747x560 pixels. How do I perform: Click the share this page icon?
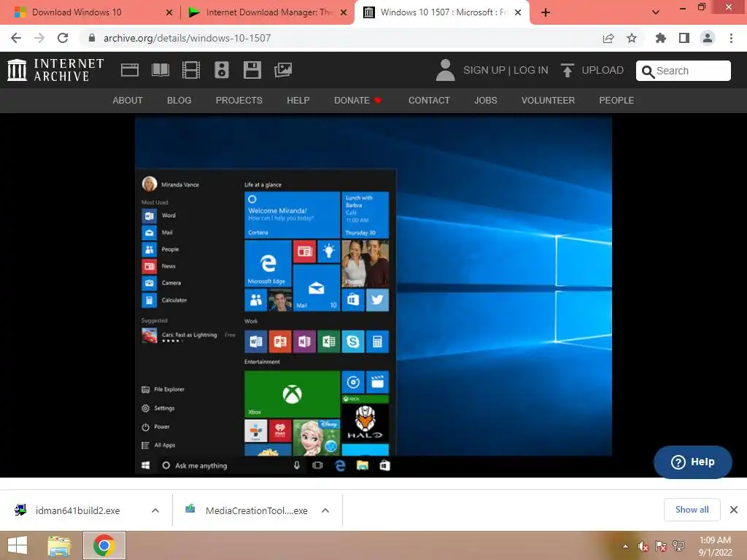point(608,38)
